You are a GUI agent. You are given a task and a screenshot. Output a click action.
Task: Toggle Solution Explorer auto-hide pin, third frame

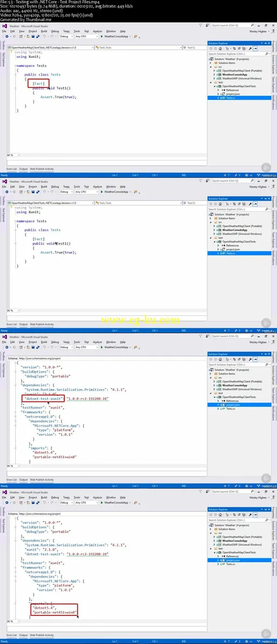(x=266, y=354)
